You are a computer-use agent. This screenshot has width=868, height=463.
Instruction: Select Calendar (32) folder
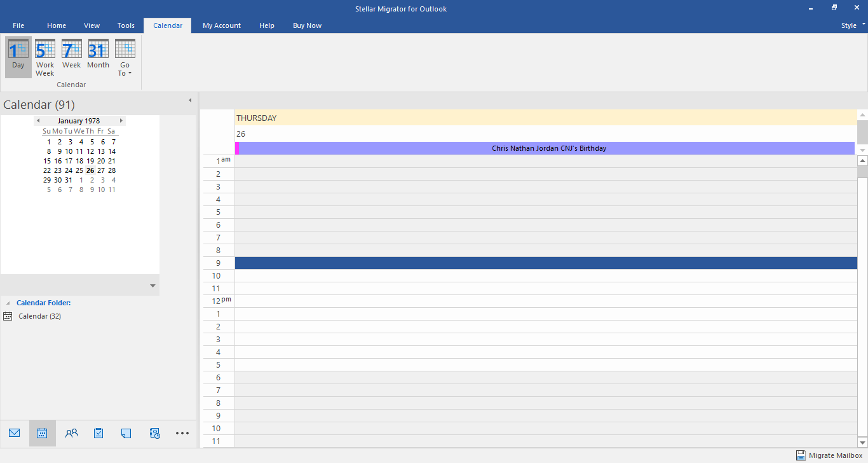(x=39, y=316)
